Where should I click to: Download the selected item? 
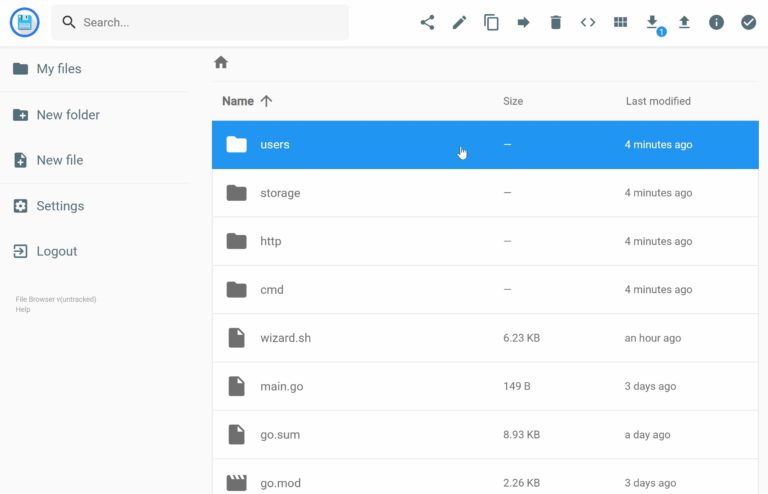click(x=652, y=22)
